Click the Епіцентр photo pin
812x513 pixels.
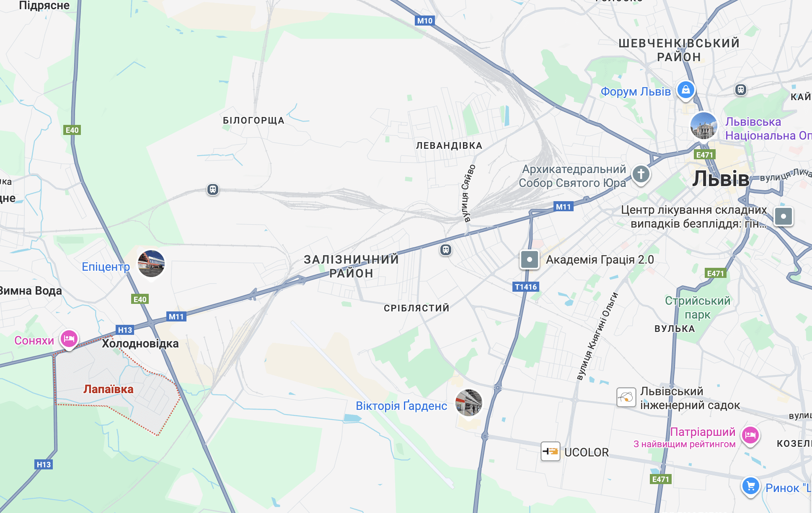click(x=151, y=264)
